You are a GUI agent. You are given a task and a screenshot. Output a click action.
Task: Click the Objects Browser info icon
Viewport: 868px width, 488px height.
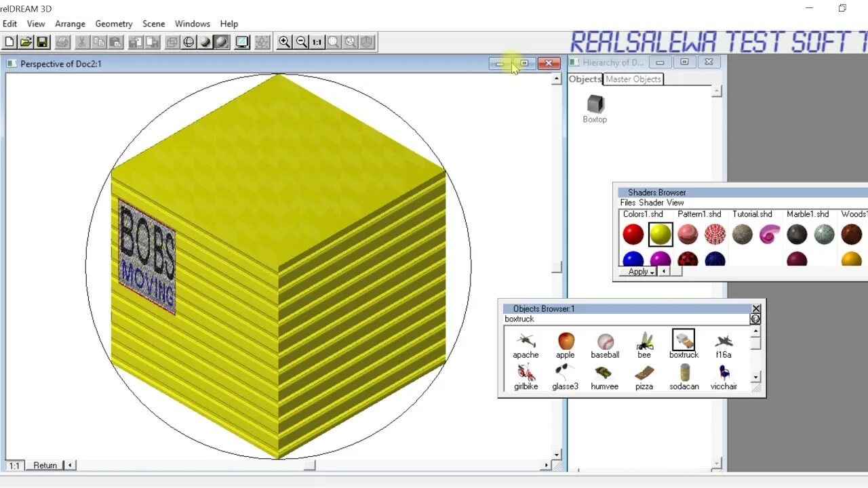[755, 319]
